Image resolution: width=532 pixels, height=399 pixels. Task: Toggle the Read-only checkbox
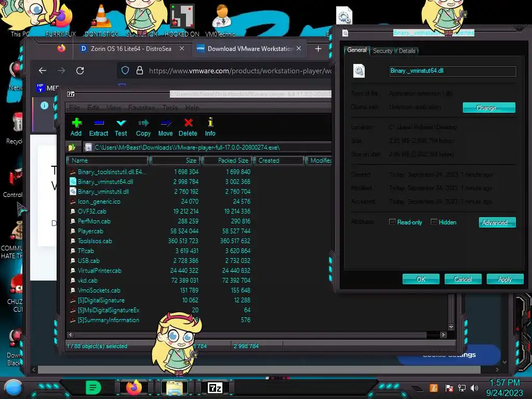click(392, 222)
